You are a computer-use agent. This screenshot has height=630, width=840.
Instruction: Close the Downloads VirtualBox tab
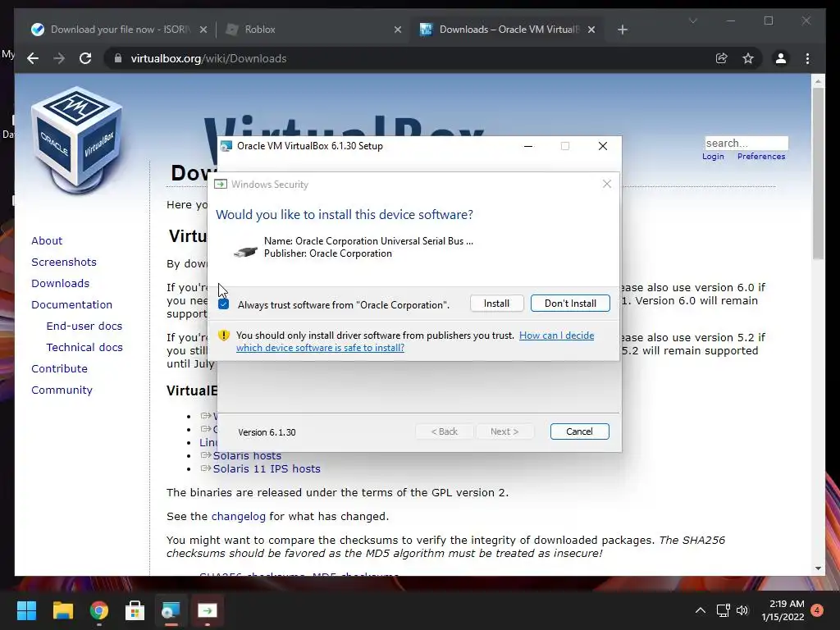coord(591,30)
